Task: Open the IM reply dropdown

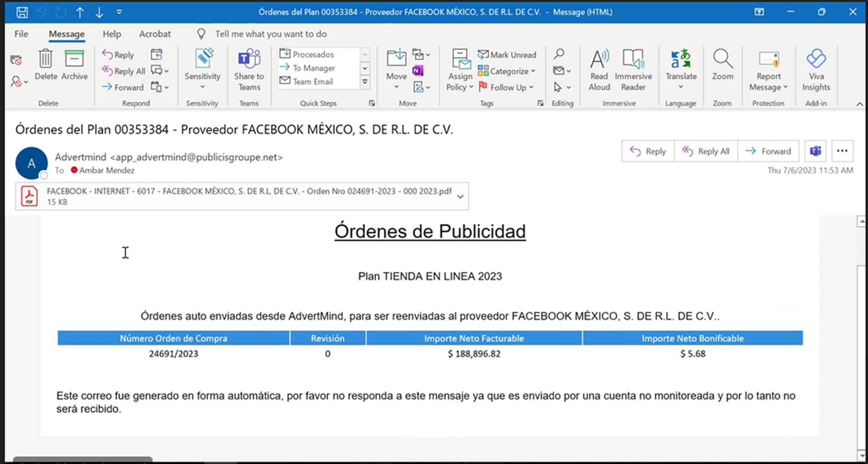Action: [x=160, y=71]
